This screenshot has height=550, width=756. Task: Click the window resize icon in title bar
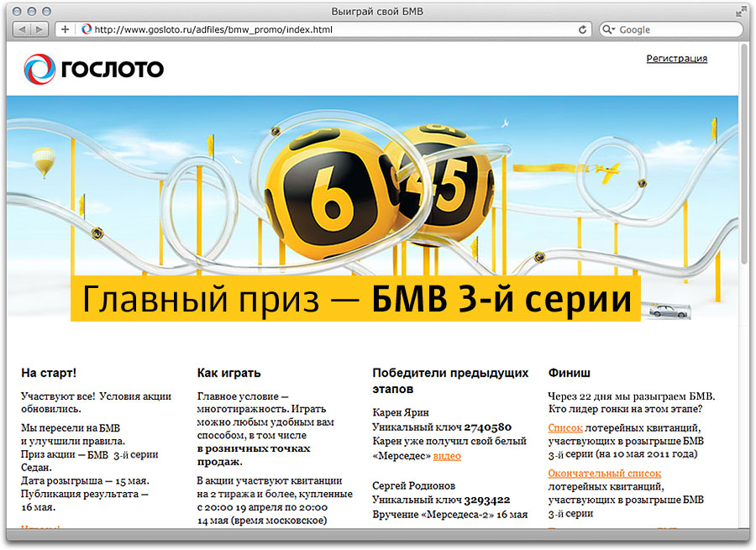[740, 11]
